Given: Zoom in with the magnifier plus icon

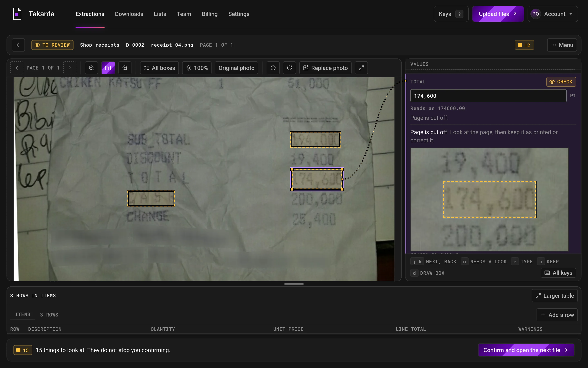Looking at the screenshot, I should [x=125, y=68].
